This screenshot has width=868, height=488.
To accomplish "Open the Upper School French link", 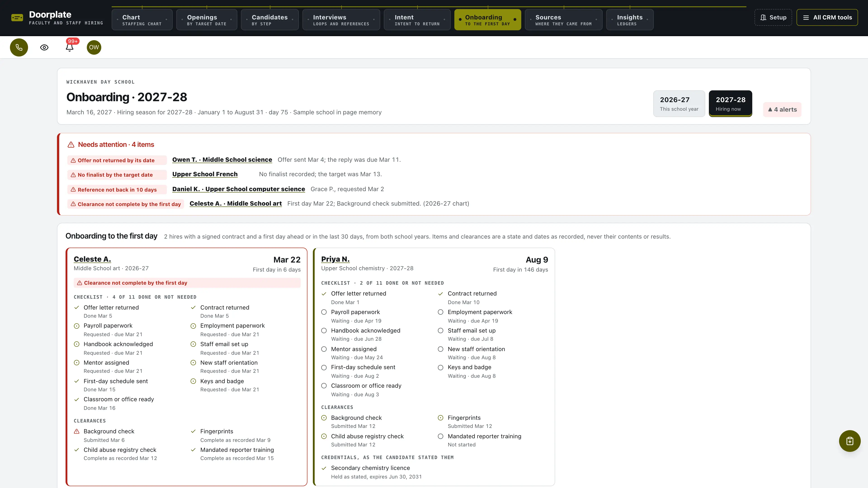I will pyautogui.click(x=205, y=174).
